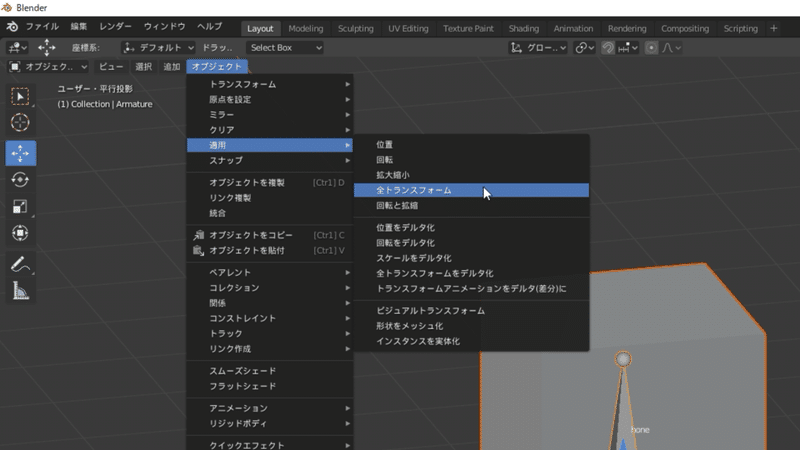Screen dimensions: 800x450
Task: Switch to the Compositing workspace tab
Action: (x=685, y=29)
